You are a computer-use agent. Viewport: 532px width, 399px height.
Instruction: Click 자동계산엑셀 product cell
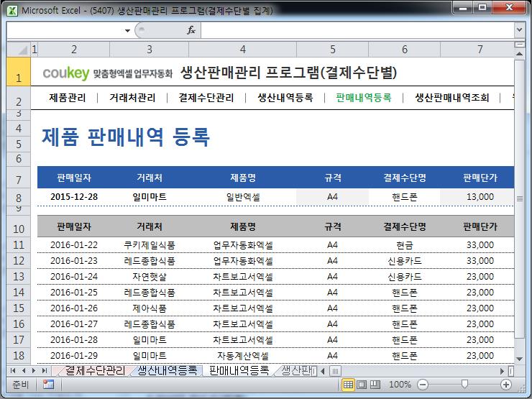243,356
